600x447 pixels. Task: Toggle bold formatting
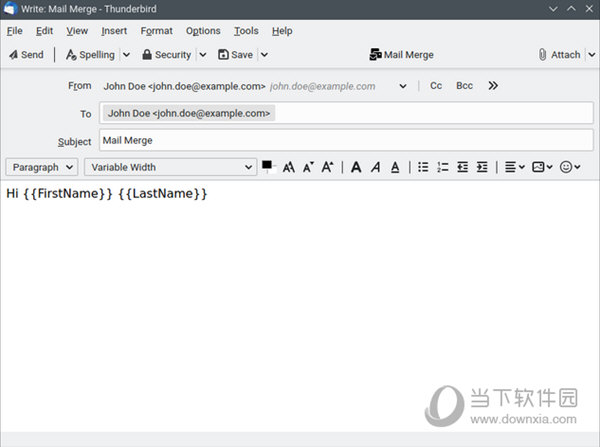pos(356,167)
